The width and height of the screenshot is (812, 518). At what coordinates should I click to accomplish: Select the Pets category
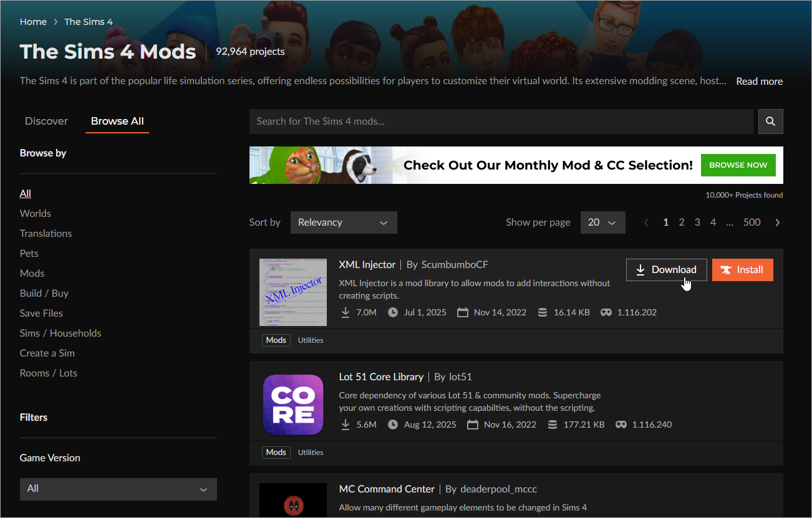(29, 253)
